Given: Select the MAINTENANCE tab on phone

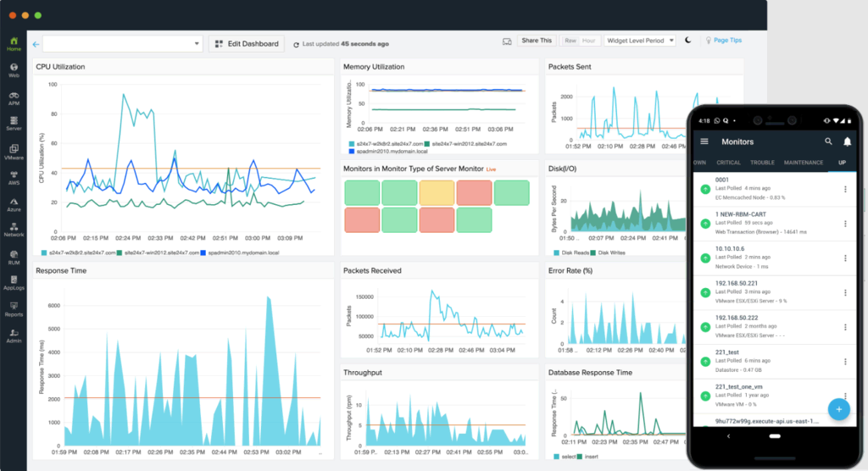Looking at the screenshot, I should pyautogui.click(x=803, y=162).
